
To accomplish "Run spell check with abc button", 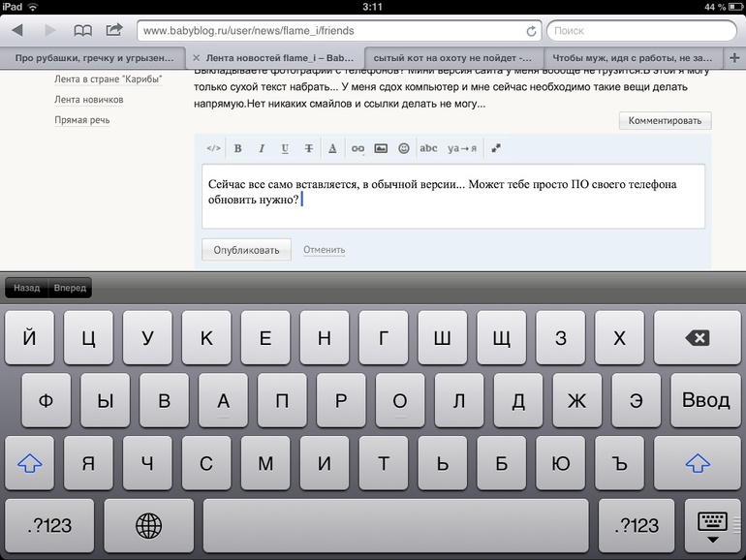I will [428, 148].
